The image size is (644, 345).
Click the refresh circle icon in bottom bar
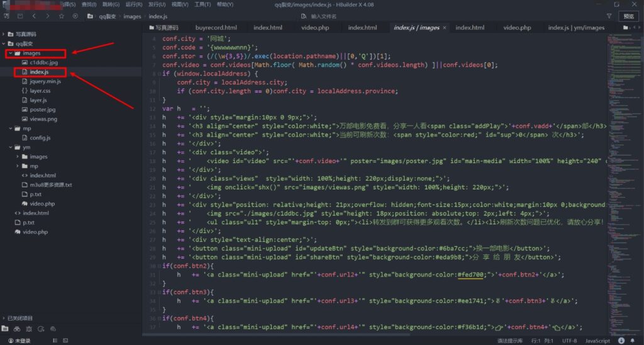(x=41, y=329)
